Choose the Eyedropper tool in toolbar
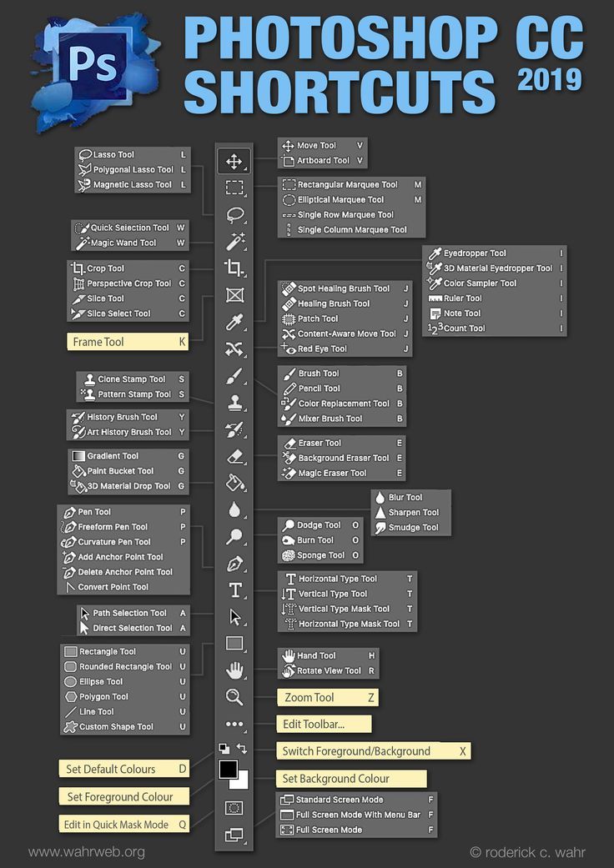614x868 pixels. tap(234, 323)
